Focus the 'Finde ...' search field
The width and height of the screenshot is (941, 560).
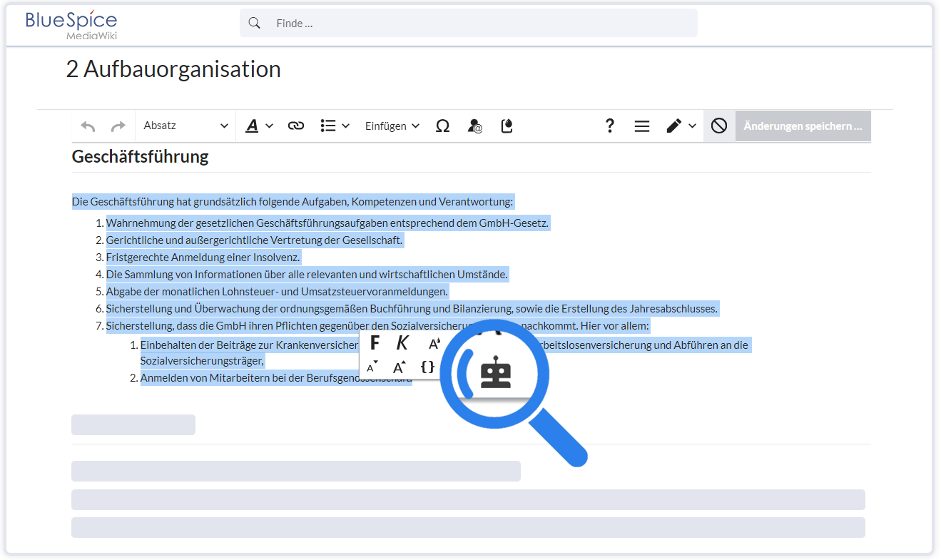468,24
